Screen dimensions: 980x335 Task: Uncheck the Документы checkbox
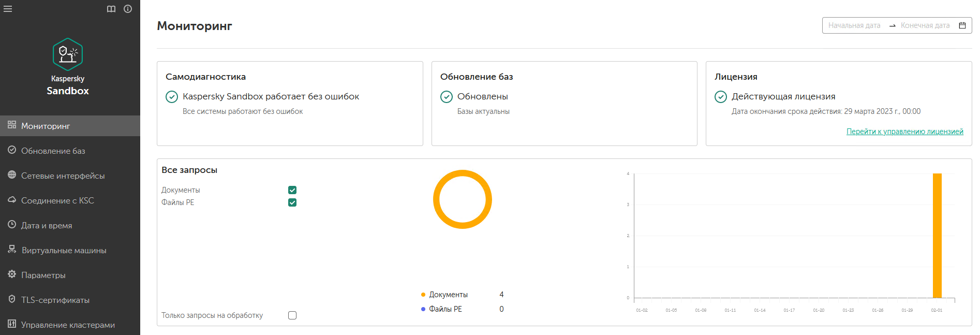pyautogui.click(x=292, y=190)
